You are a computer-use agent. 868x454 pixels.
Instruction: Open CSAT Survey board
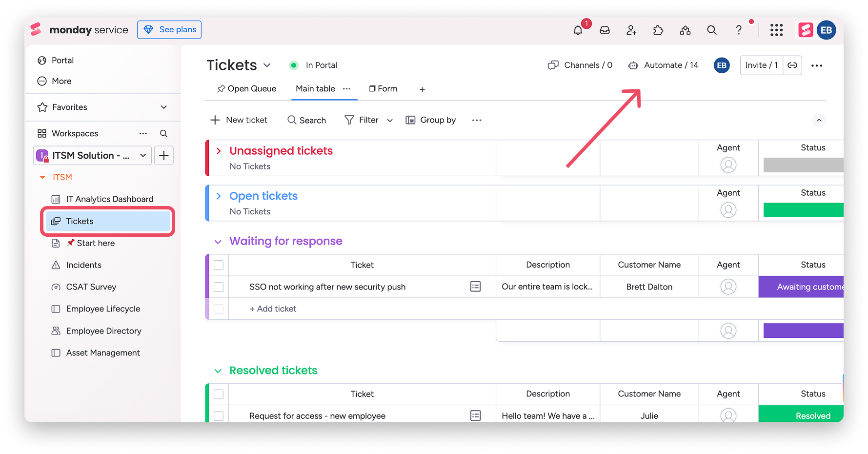[x=91, y=287]
